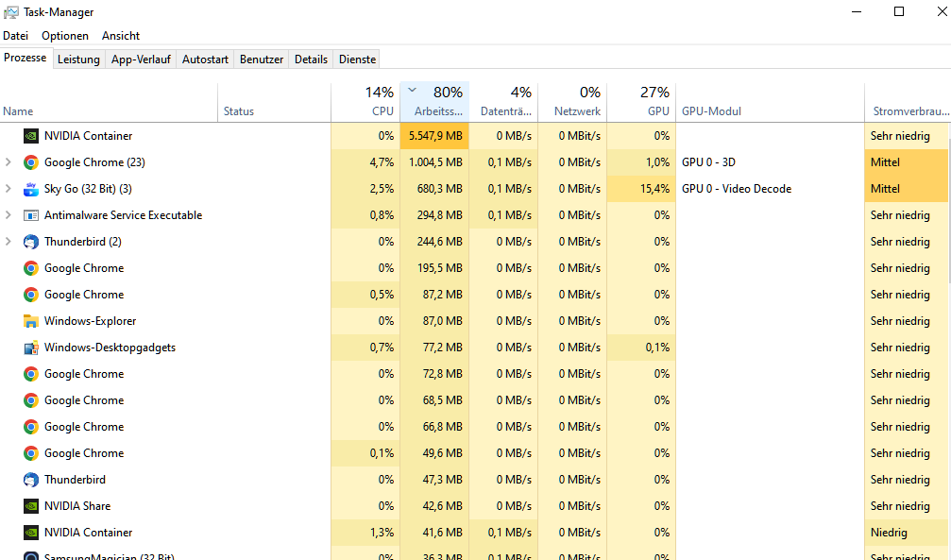The width and height of the screenshot is (951, 560).
Task: Click the Antimalware Service Executable icon
Action: coord(31,215)
